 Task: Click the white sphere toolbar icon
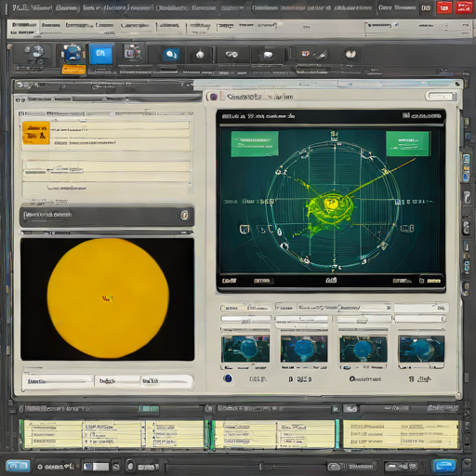pos(200,55)
